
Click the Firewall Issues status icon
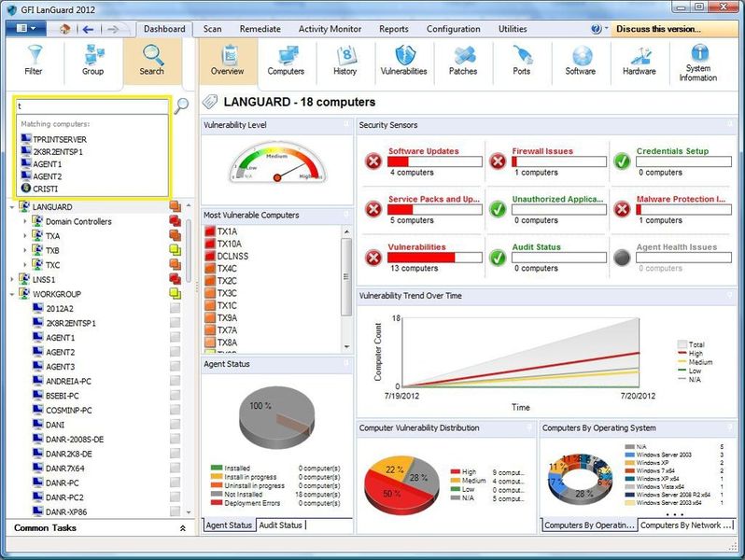tap(498, 161)
